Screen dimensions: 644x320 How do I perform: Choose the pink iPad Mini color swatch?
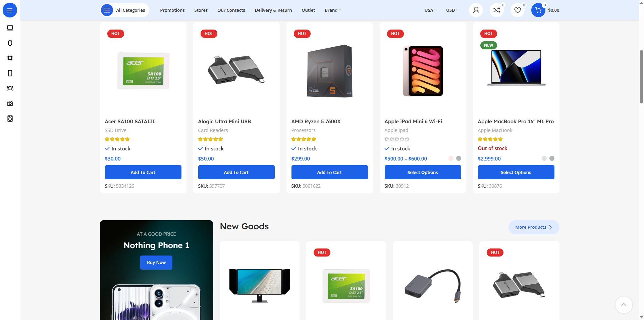(x=451, y=158)
